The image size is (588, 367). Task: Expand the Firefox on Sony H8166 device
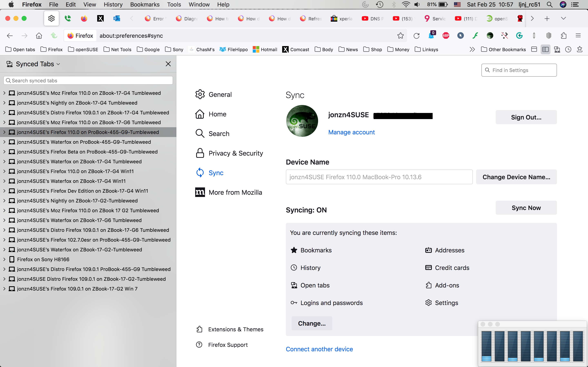click(x=4, y=259)
